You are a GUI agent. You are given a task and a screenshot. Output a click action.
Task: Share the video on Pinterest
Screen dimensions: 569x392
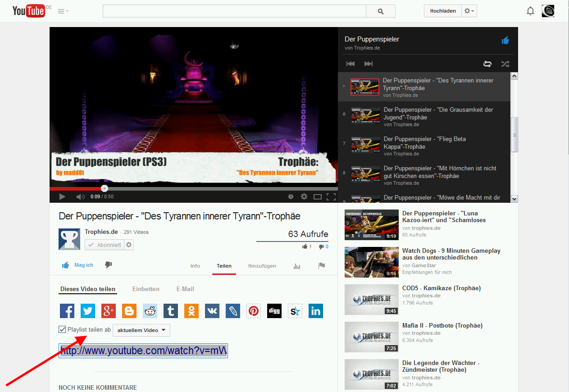(253, 310)
